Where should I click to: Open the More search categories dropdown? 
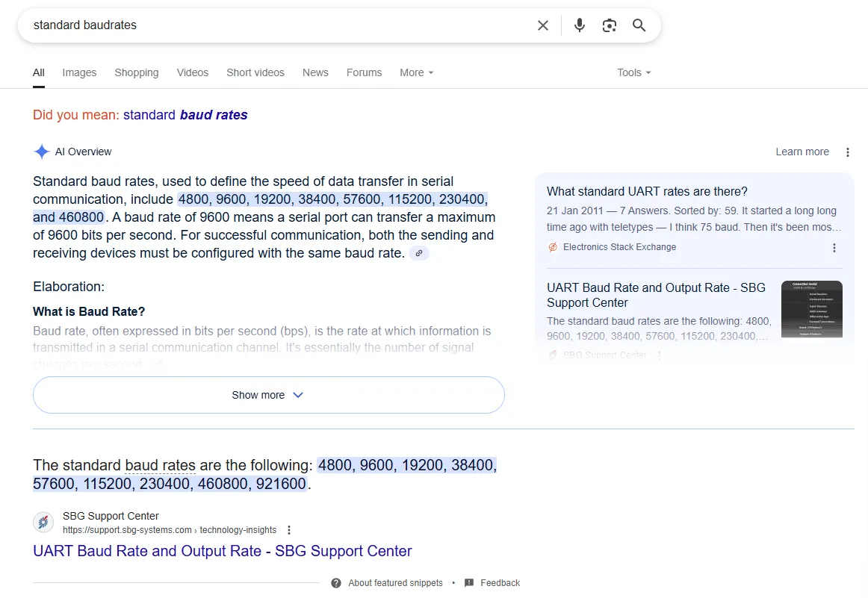416,72
